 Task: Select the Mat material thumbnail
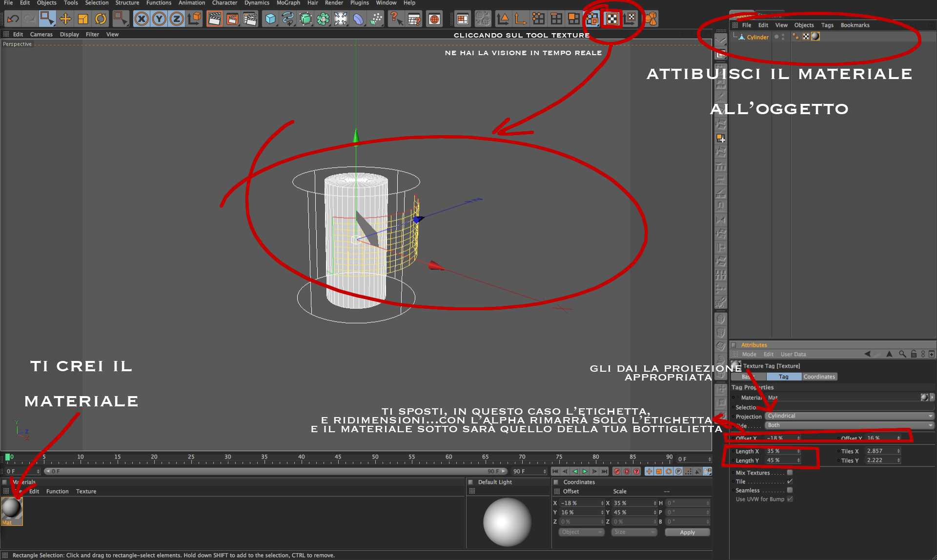[12, 509]
